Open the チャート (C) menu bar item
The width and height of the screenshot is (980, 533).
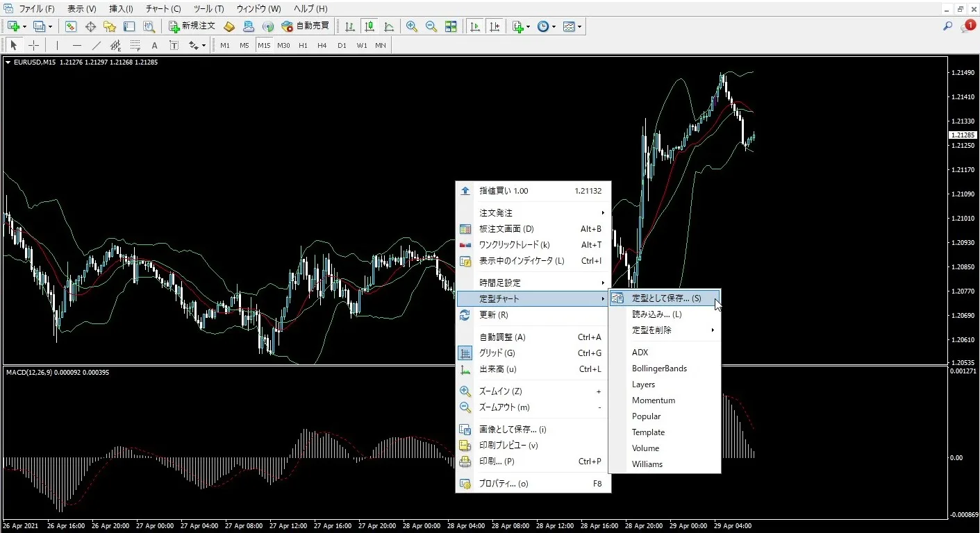163,9
